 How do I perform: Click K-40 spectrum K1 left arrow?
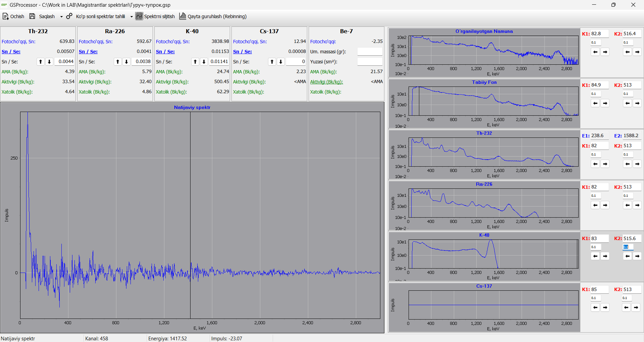(595, 256)
